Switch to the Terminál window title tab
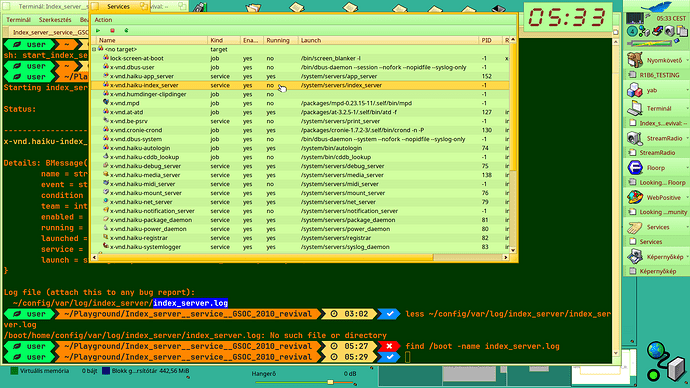Image resolution: width=690 pixels, height=388 pixels. tap(46, 7)
